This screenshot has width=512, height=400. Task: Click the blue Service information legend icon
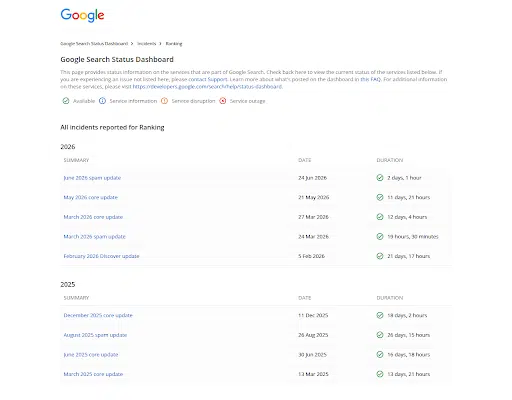point(102,101)
